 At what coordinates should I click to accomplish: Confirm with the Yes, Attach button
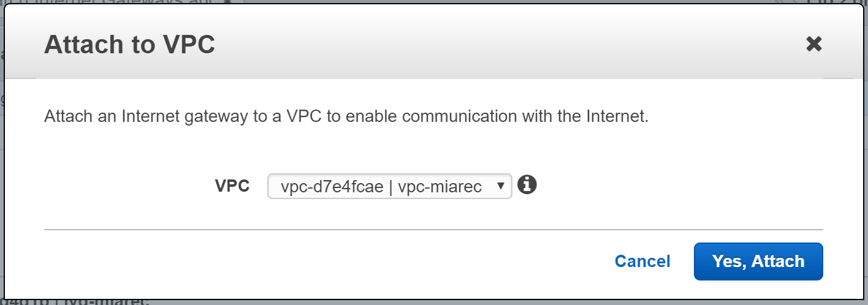[758, 262]
